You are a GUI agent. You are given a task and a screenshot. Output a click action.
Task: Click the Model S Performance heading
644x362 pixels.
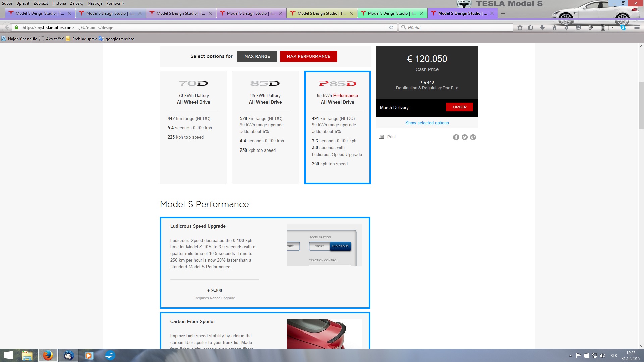coord(204,204)
